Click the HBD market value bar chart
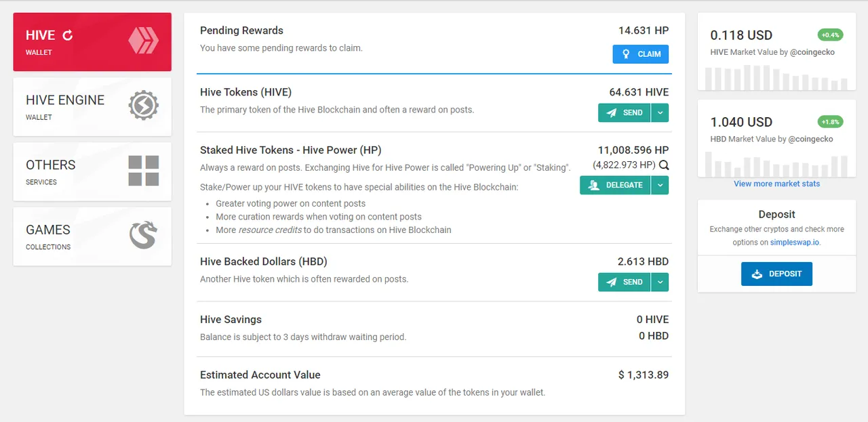 [776, 165]
